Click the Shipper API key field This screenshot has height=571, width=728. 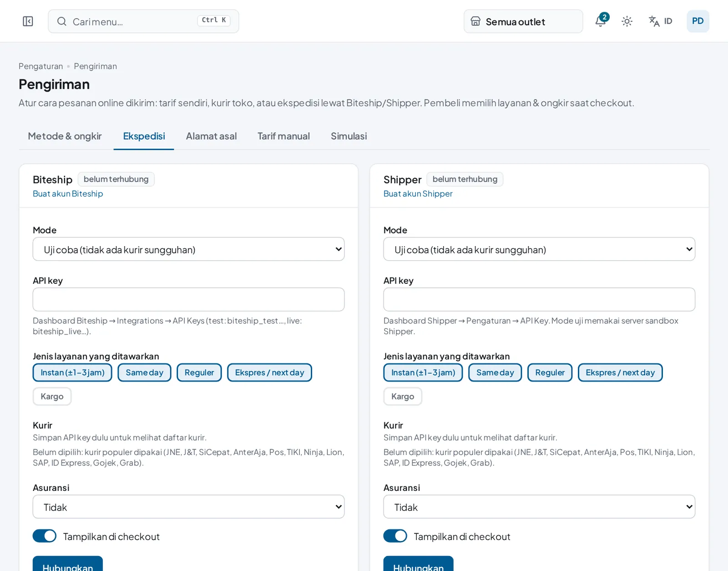(x=539, y=299)
